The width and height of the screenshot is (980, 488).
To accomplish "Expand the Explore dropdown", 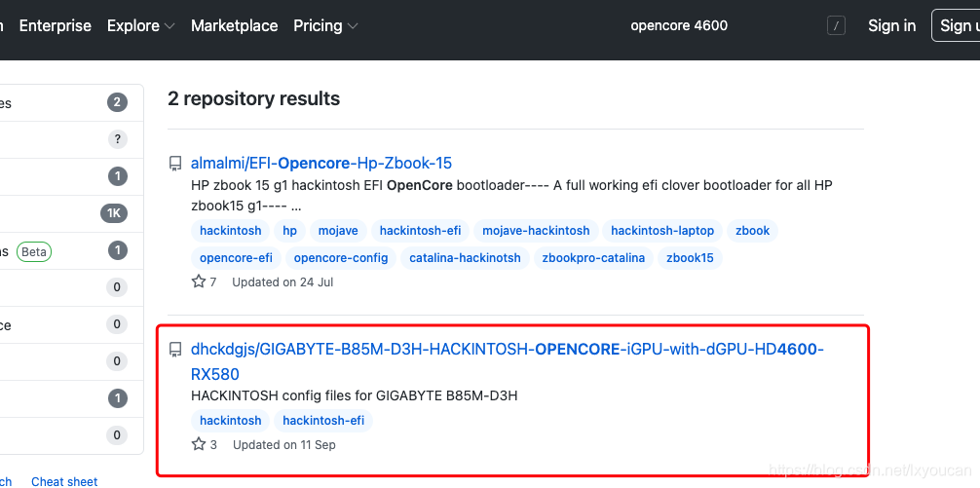I will (x=140, y=25).
